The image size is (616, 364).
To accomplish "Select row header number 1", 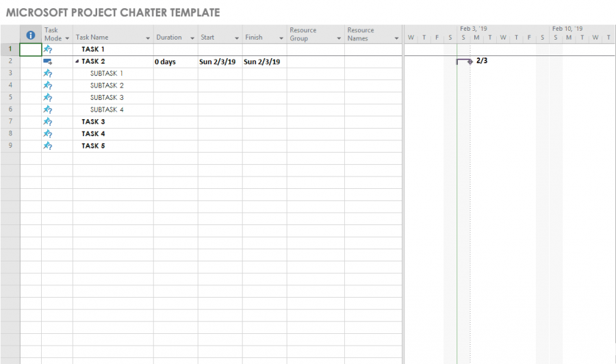I will [x=10, y=49].
